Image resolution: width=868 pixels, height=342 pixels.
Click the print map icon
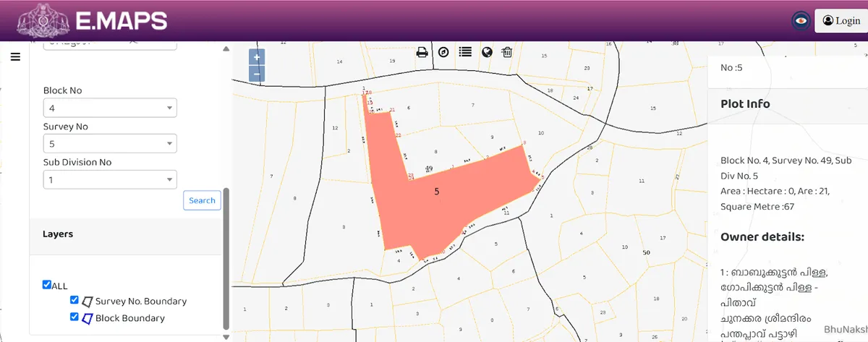pos(422,52)
